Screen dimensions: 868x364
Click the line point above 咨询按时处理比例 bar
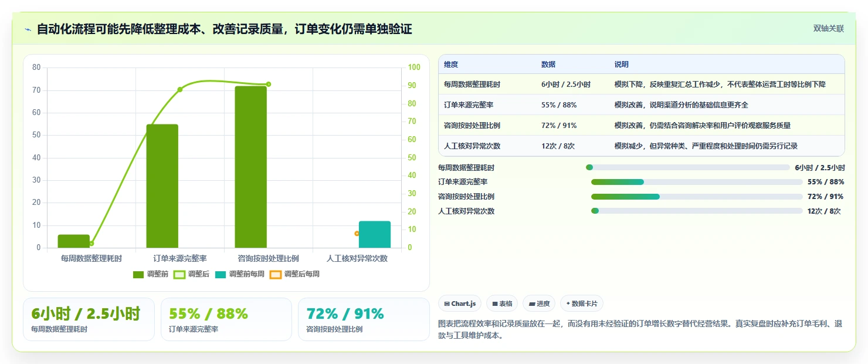269,84
